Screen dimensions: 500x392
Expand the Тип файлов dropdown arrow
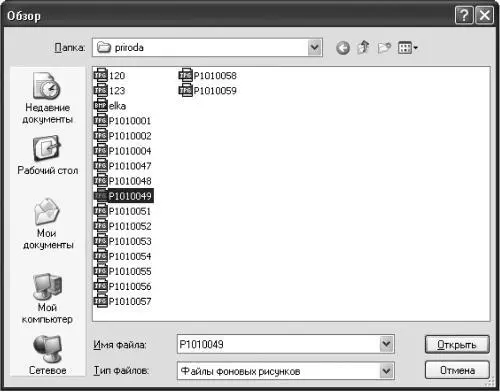pos(386,371)
